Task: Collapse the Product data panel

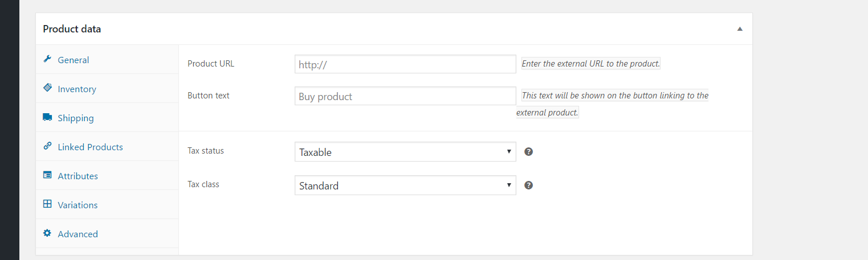Action: pos(740,29)
